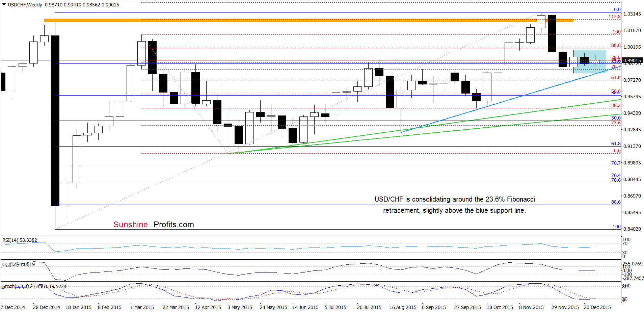Image resolution: width=644 pixels, height=312 pixels.
Task: Click the 3 May 2015 date label
Action: [240, 307]
